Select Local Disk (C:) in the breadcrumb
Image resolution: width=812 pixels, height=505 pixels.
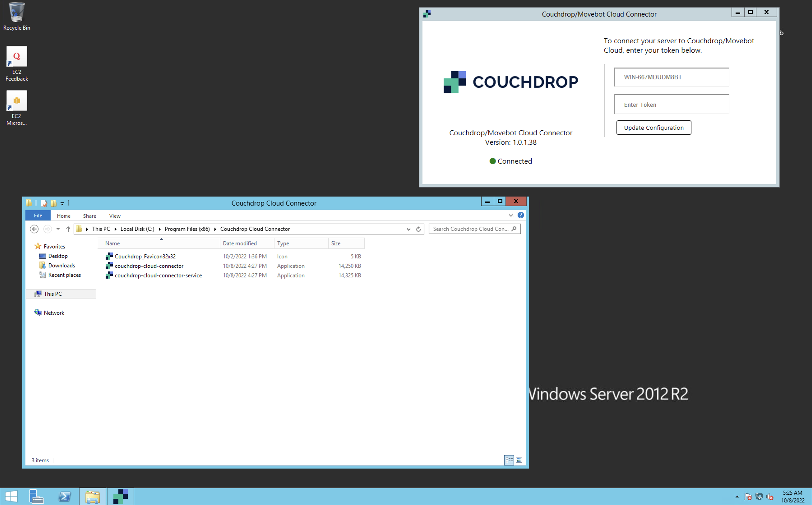point(137,229)
